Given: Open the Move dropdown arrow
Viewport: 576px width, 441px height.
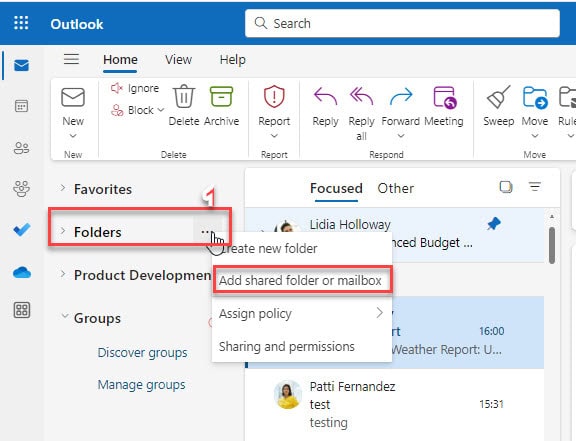Looking at the screenshot, I should tap(535, 136).
